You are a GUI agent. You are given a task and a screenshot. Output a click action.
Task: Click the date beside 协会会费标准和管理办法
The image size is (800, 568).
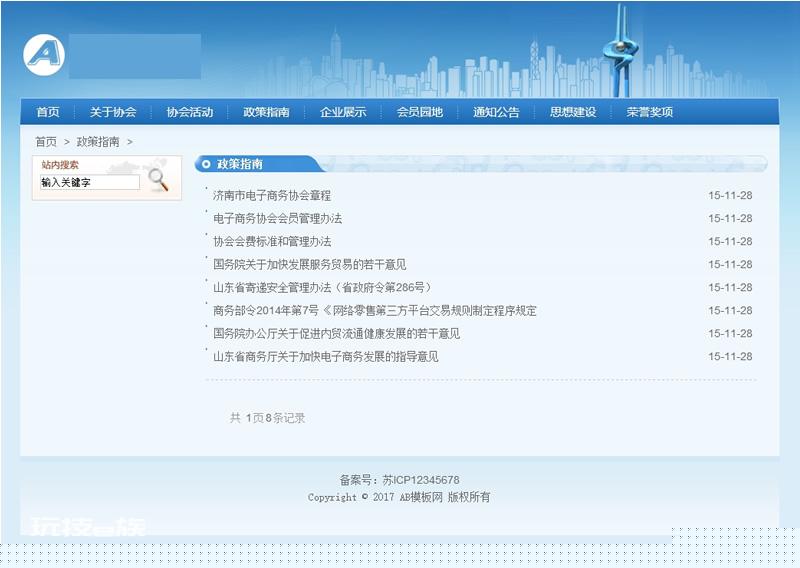[x=730, y=241]
